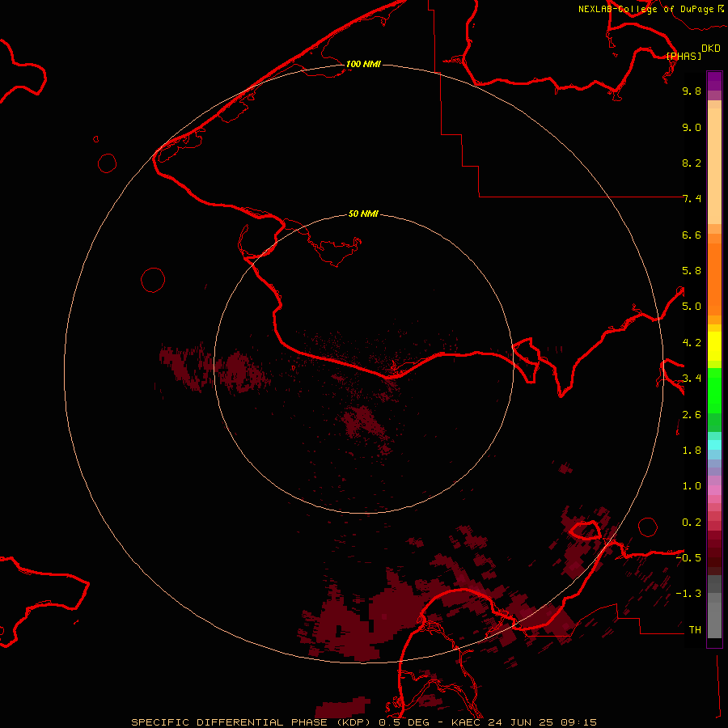Click the 1.8 scale value

pos(692,451)
